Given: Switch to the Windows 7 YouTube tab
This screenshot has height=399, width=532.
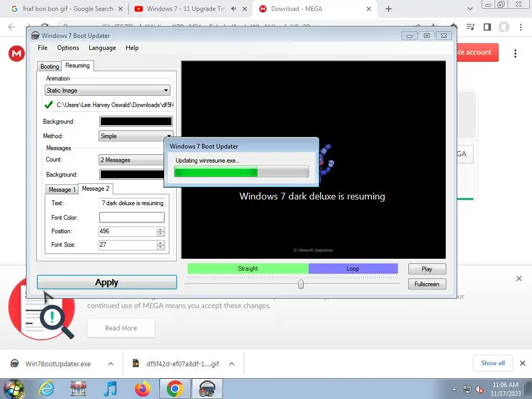Looking at the screenshot, I should [x=185, y=9].
